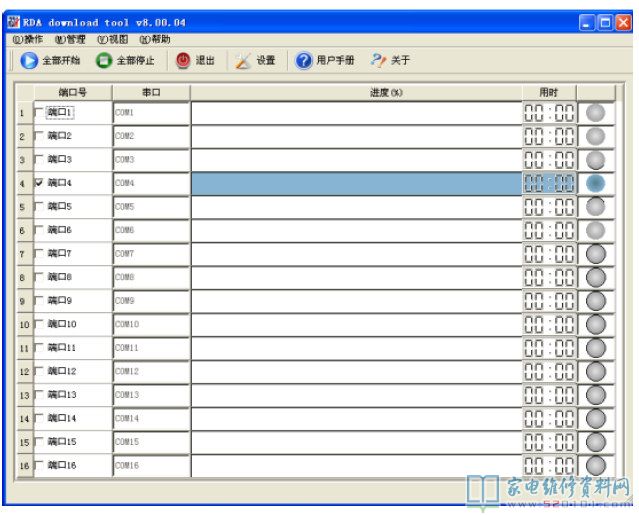The height and width of the screenshot is (515, 639).
Task: Click the status indicator for port 3
Action: pos(595,160)
